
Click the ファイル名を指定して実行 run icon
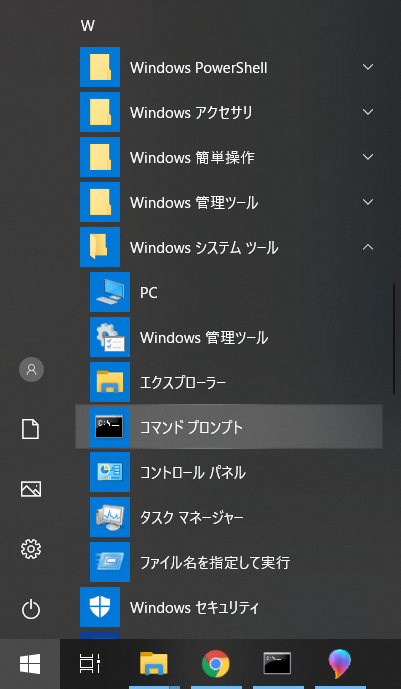[x=110, y=562]
